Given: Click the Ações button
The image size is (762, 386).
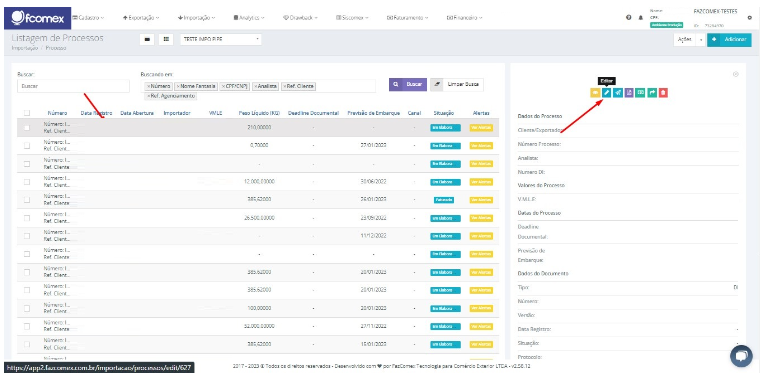Looking at the screenshot, I should (x=685, y=40).
